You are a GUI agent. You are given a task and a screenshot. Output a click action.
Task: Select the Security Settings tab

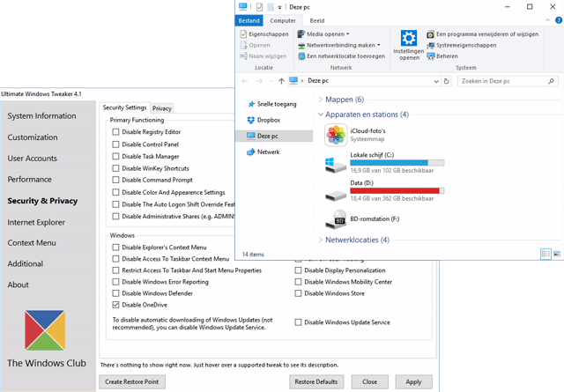(124, 107)
